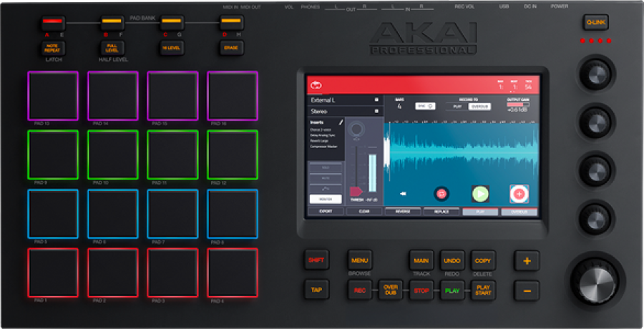Tap the red THRESH fader handle

pos(356,192)
